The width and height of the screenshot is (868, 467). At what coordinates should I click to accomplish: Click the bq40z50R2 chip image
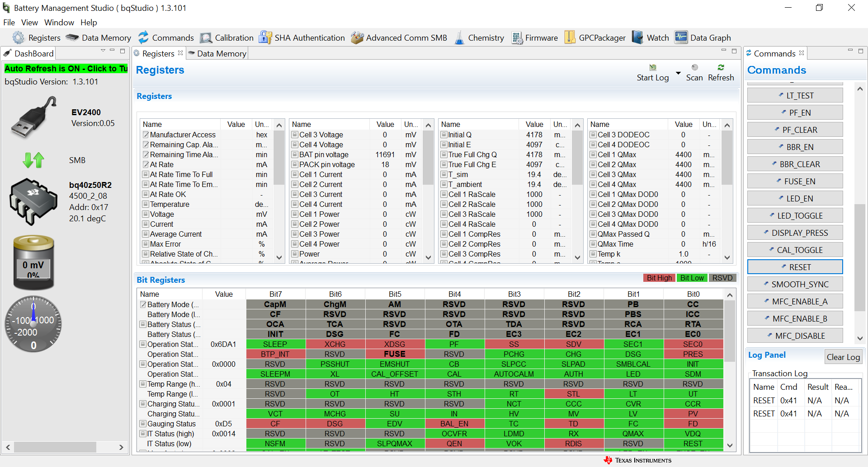click(33, 202)
